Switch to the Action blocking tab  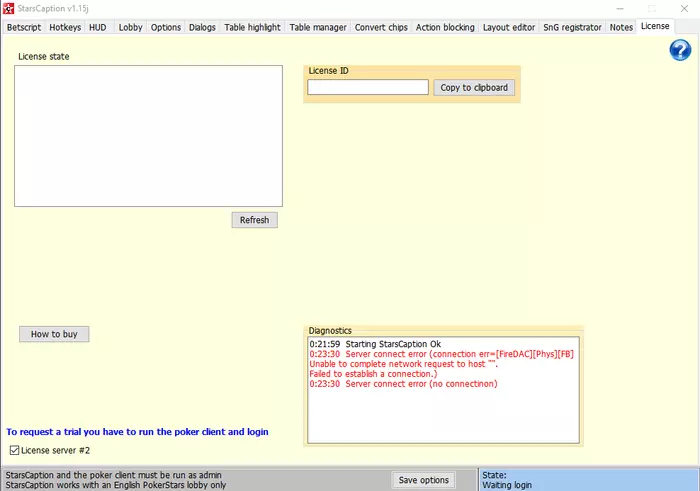coord(445,27)
